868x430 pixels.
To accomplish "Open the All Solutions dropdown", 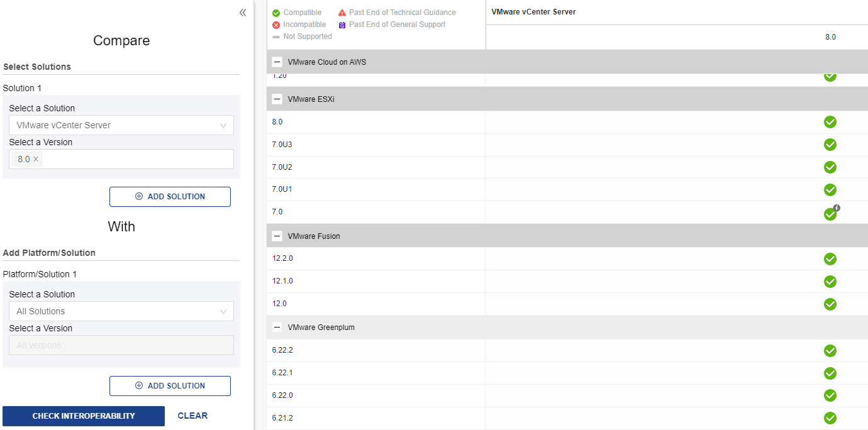I will [121, 311].
